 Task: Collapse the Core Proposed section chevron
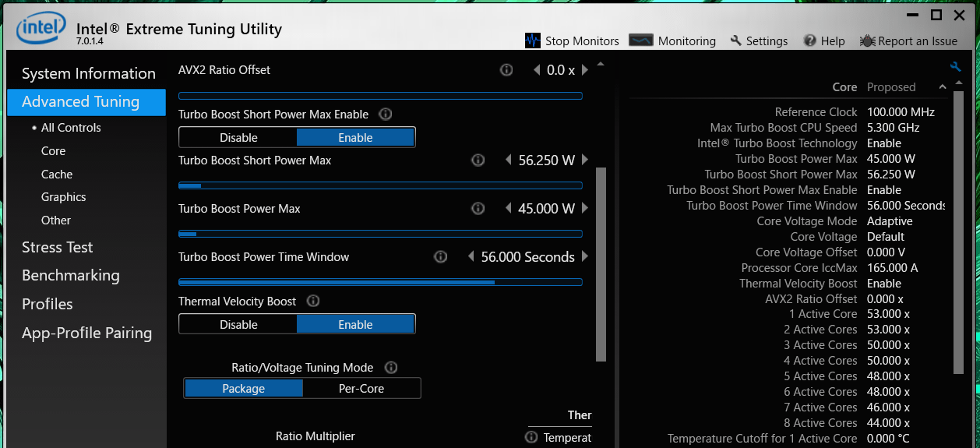[943, 87]
